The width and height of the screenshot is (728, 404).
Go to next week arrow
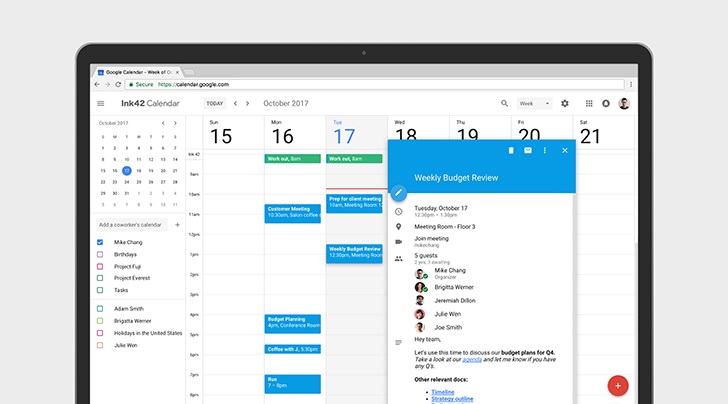pyautogui.click(x=247, y=104)
